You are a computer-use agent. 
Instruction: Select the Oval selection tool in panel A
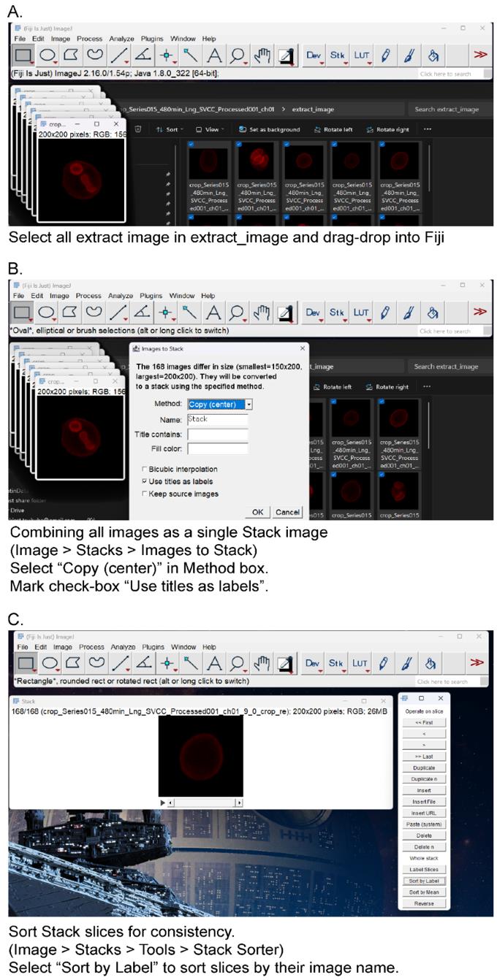coord(48,55)
